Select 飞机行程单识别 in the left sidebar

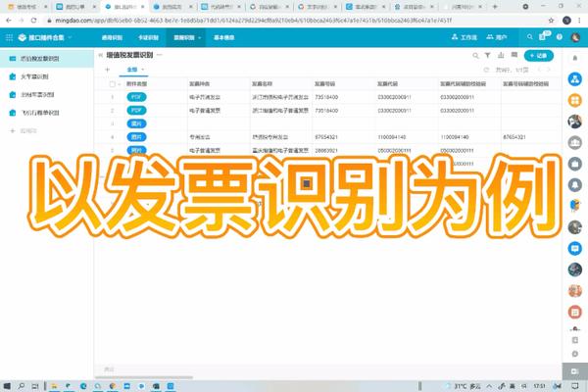point(46,113)
